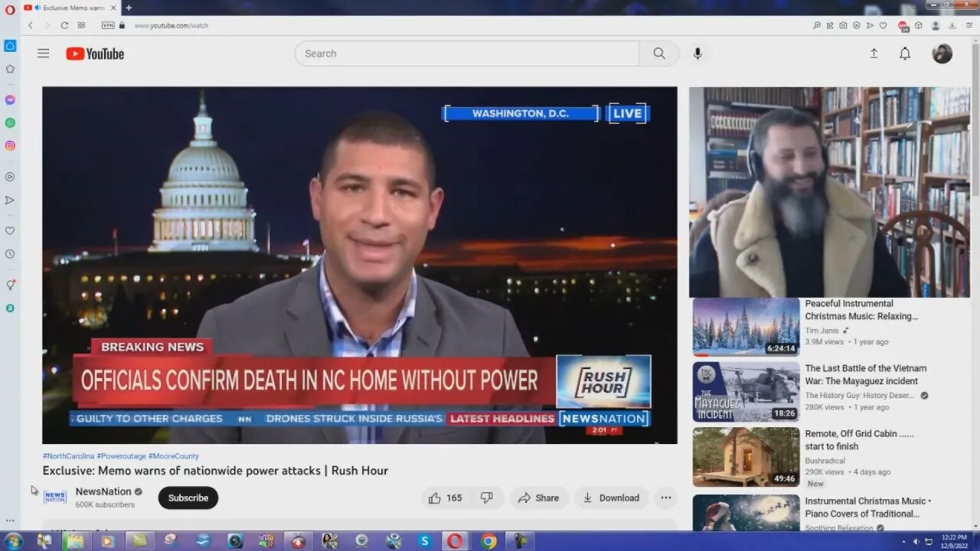The height and width of the screenshot is (551, 980).
Task: Open sidebar player icon
Action: (10, 177)
